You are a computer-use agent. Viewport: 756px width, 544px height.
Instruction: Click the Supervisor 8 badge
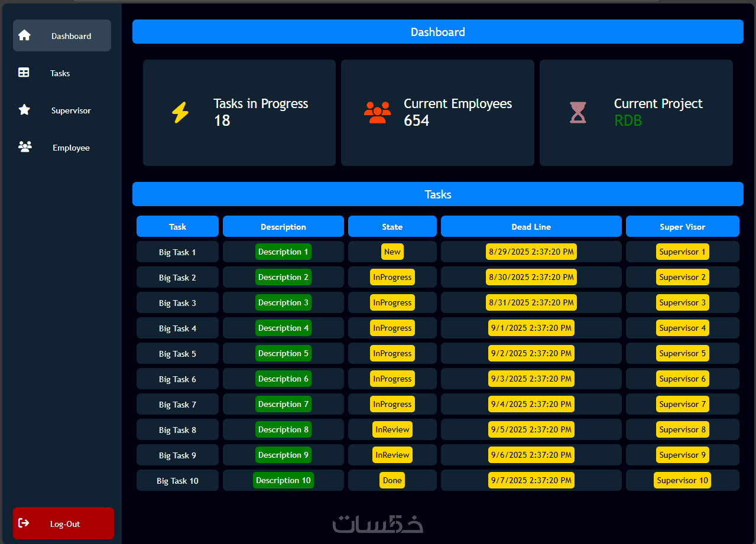click(x=683, y=429)
